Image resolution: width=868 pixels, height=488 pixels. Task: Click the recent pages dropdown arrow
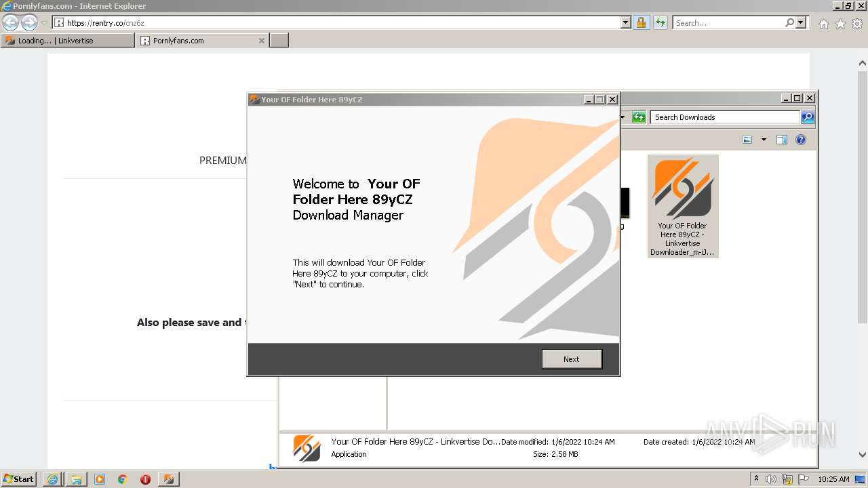44,23
